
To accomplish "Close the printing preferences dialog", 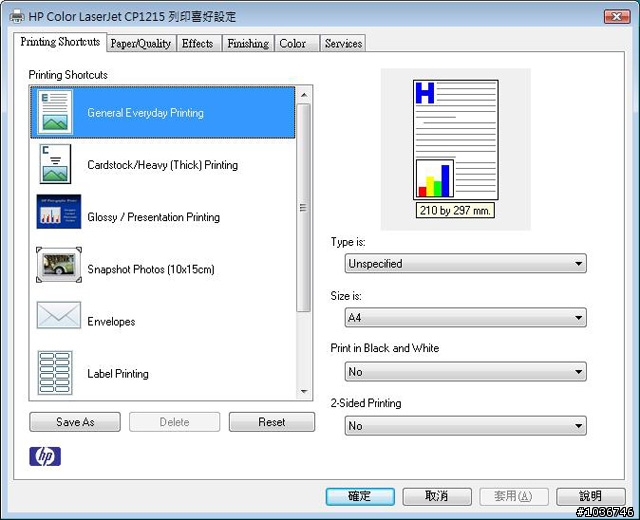I will tap(617, 16).
